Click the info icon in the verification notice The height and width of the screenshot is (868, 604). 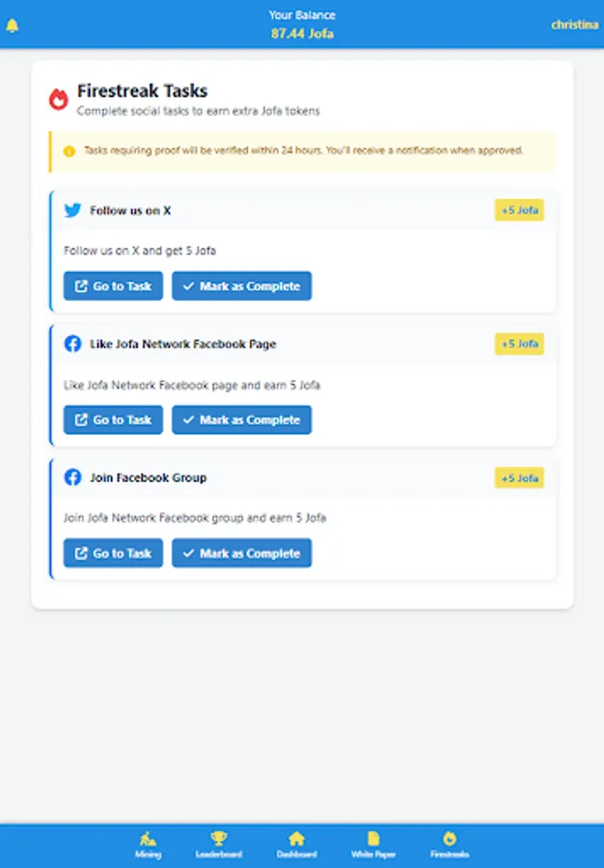pos(67,151)
